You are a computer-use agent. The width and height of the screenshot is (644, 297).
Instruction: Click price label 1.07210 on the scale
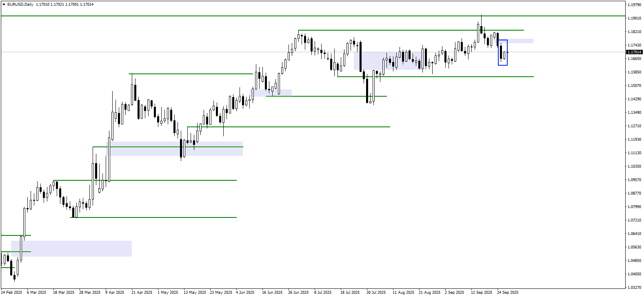[634, 220]
